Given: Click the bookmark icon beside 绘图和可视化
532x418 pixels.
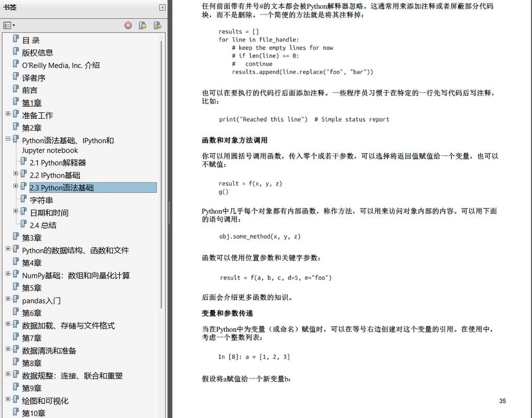Looking at the screenshot, I should pyautogui.click(x=17, y=400).
